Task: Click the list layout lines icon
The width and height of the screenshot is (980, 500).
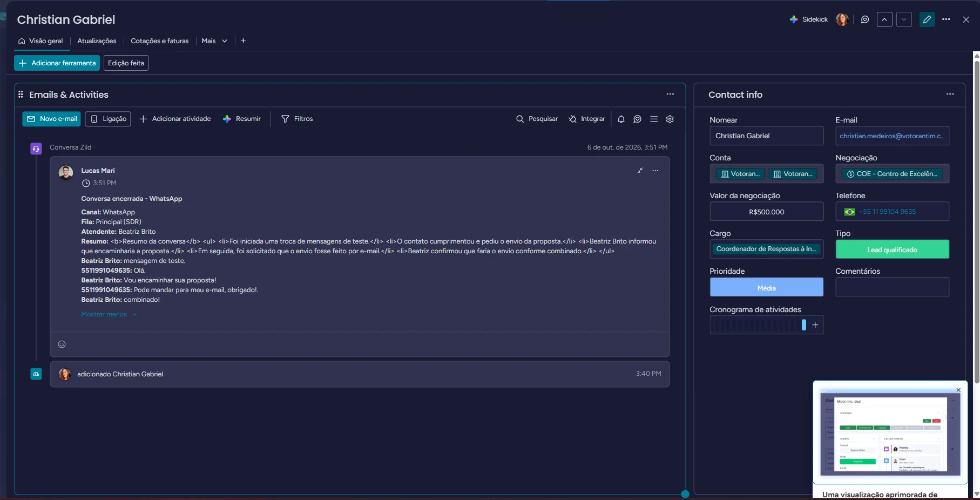Action: (x=654, y=119)
